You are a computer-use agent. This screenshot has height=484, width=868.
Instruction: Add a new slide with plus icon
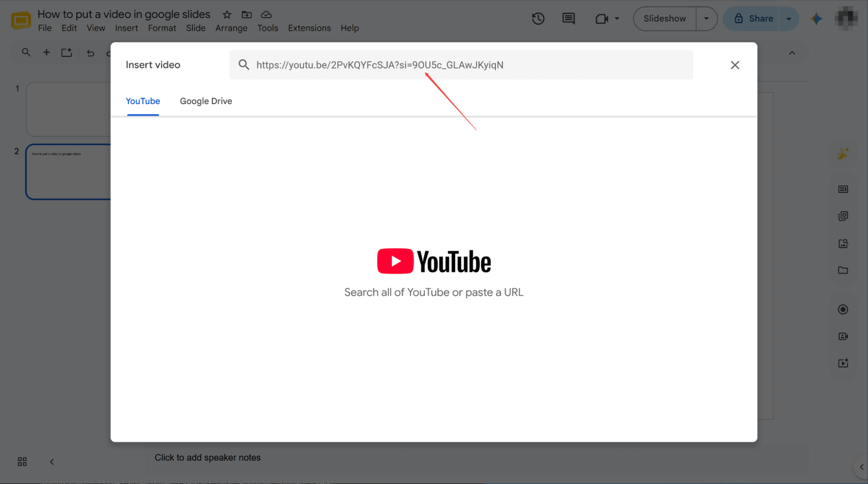47,53
